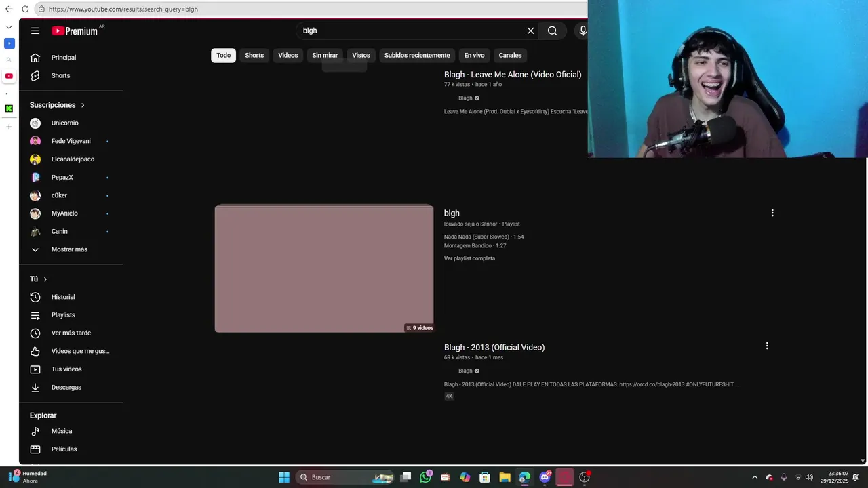Select the Canales filter chip

tap(510, 55)
